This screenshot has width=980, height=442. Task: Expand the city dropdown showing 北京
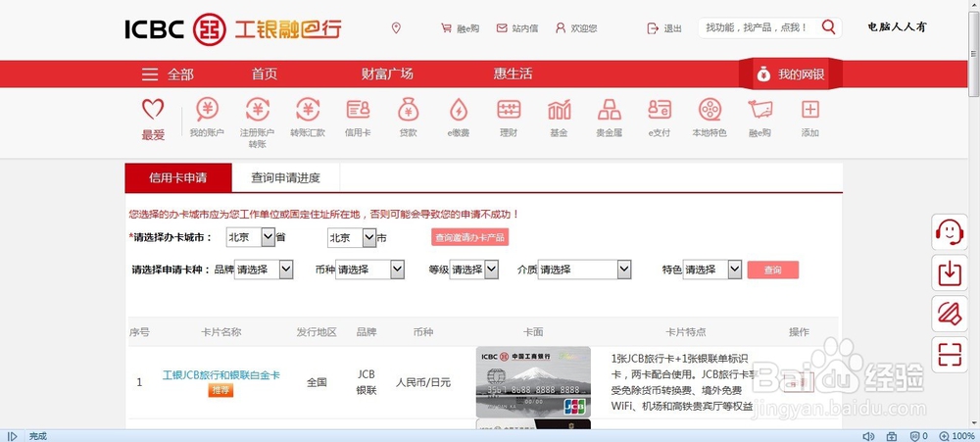(352, 237)
